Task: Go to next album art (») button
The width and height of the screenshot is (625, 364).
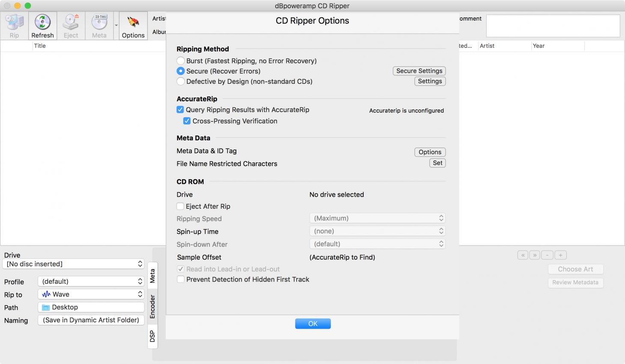Action: (535, 255)
